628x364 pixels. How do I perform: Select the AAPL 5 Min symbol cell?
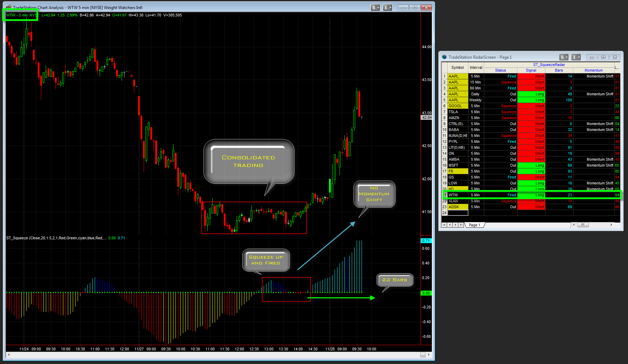pyautogui.click(x=458, y=76)
